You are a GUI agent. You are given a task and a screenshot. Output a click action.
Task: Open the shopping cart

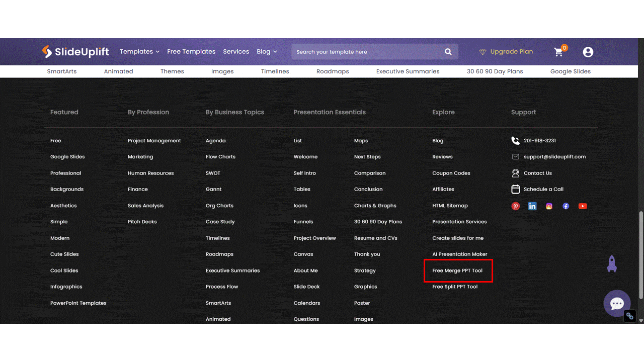pyautogui.click(x=558, y=52)
